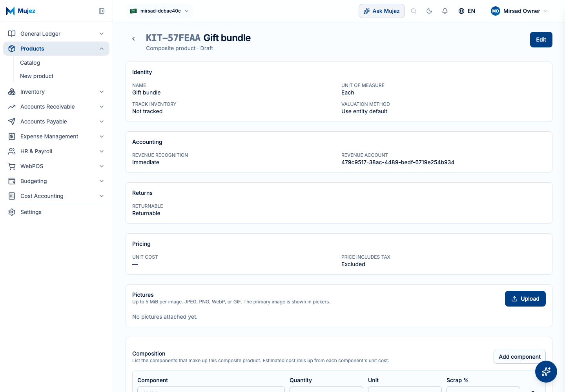Go back using the left arrow

click(x=133, y=39)
